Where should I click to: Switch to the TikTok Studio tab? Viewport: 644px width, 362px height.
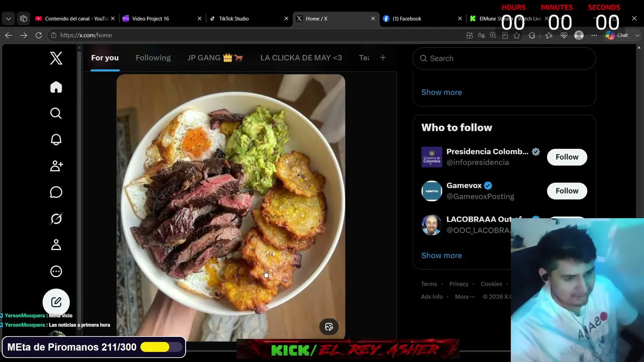(x=249, y=19)
